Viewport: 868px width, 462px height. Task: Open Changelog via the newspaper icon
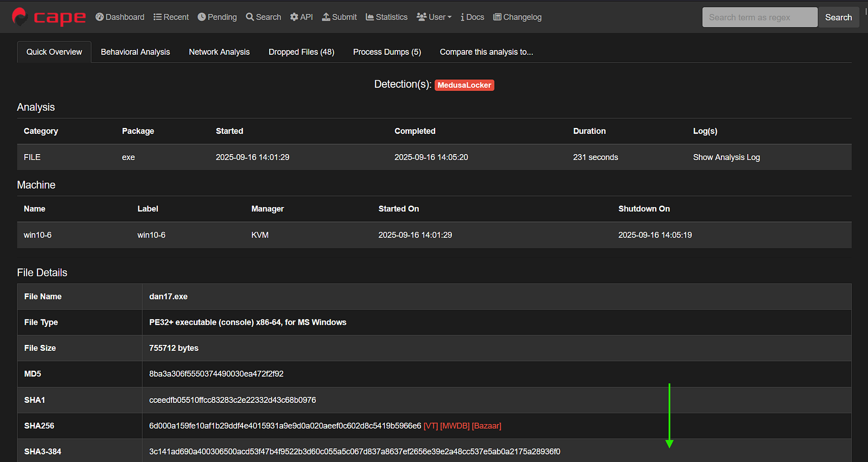pos(497,17)
